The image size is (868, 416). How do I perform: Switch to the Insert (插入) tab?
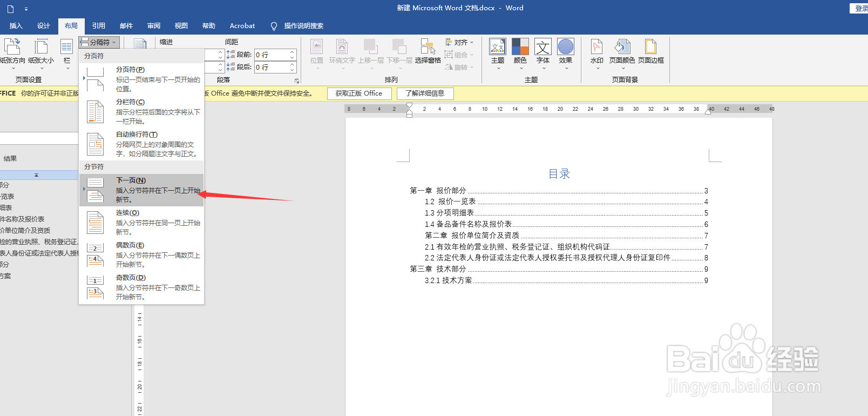pyautogui.click(x=16, y=25)
